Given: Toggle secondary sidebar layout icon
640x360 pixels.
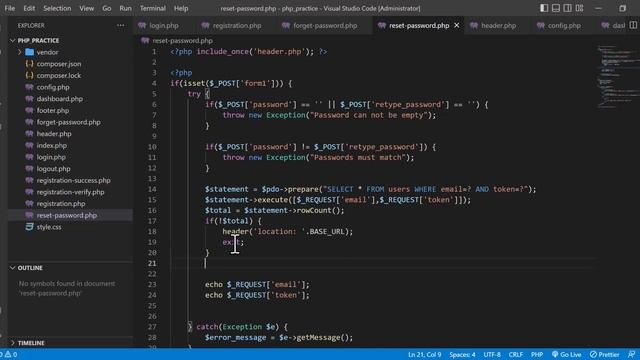Looking at the screenshot, I should 567,8.
